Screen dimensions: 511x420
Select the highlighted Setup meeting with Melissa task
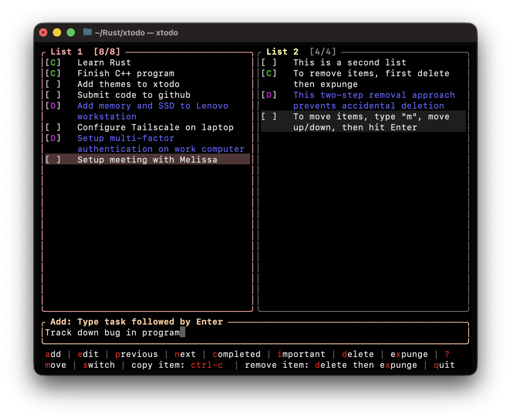(x=148, y=159)
